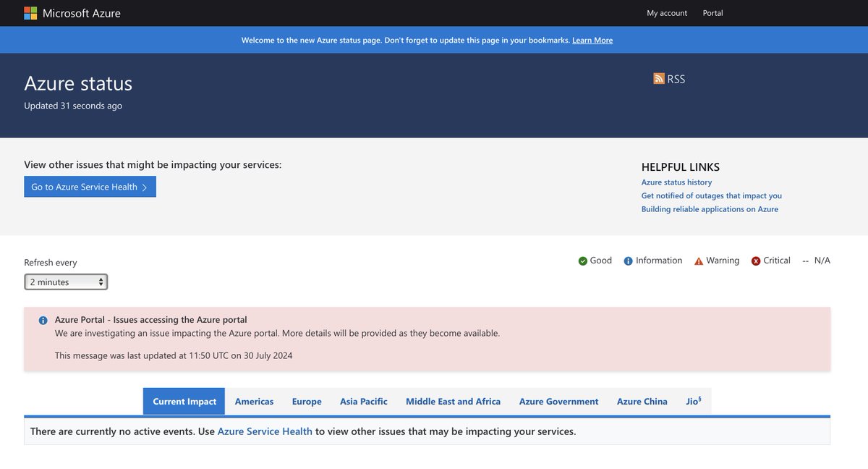The height and width of the screenshot is (469, 868).
Task: Click the N/A legend label
Action: 822,261
